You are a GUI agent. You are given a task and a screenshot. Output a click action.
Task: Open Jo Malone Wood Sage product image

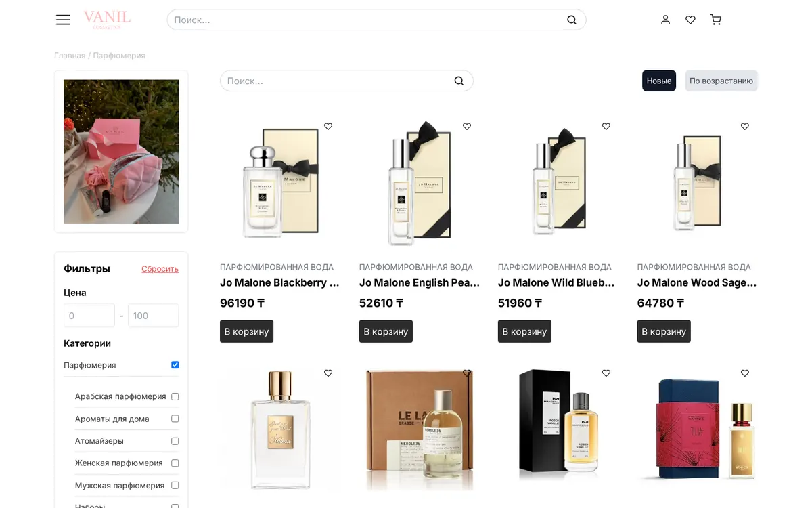[x=698, y=183]
